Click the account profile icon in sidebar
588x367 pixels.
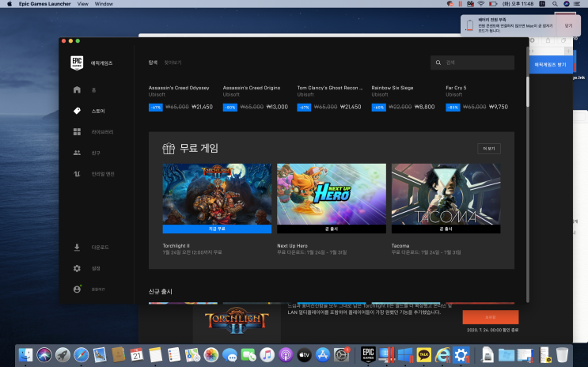click(x=77, y=289)
